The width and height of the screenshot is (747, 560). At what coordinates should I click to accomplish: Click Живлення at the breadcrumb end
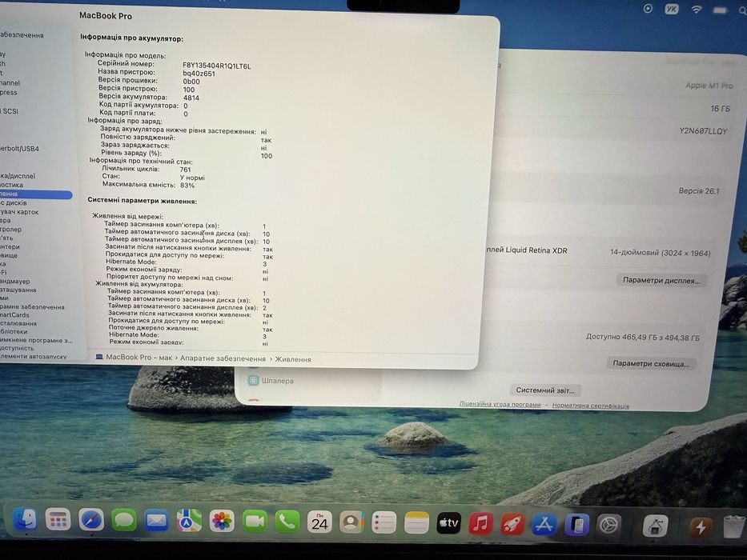point(293,359)
